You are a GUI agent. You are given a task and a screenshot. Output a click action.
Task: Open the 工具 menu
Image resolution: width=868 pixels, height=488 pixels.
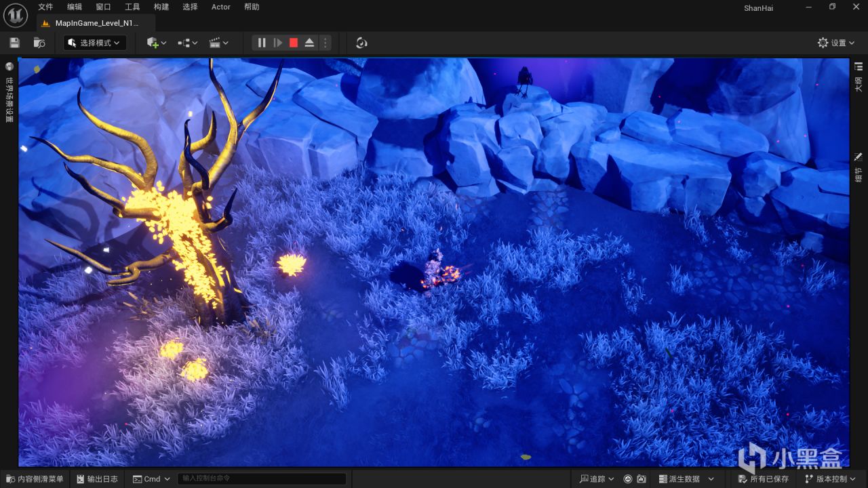(x=132, y=7)
